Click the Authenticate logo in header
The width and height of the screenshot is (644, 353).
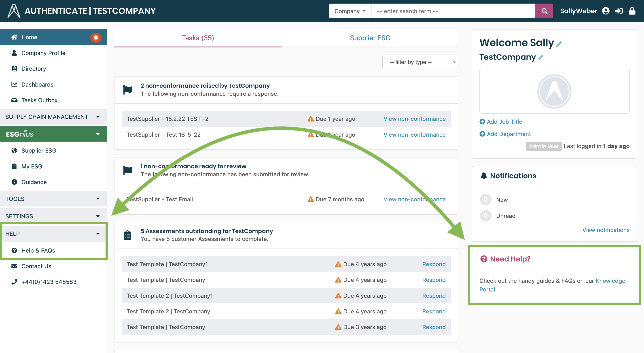click(x=14, y=11)
